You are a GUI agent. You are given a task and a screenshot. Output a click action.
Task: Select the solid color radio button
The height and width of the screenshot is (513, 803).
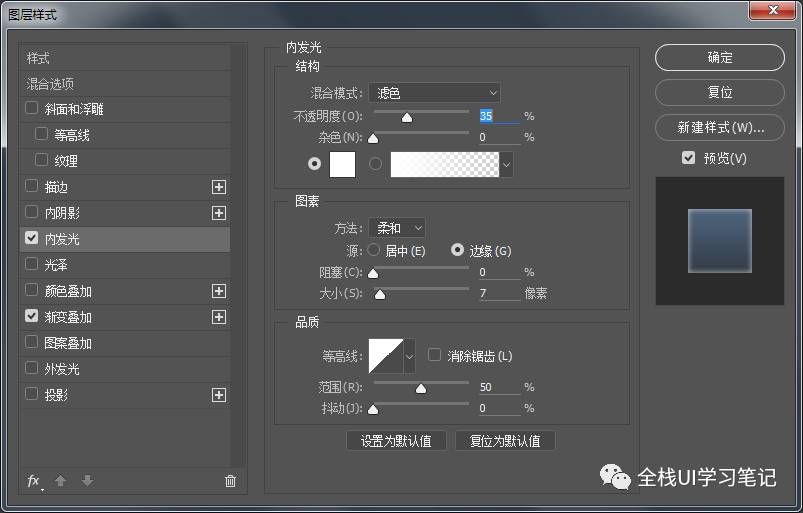(x=314, y=164)
